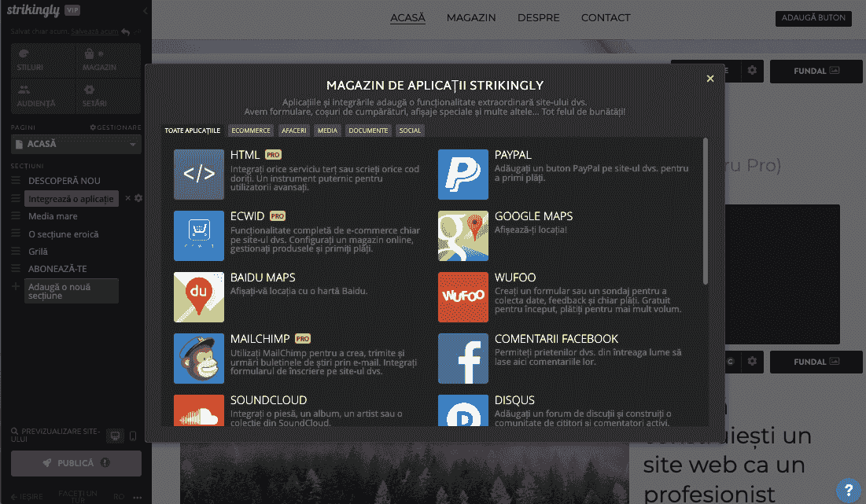Click the PUBLICĂ publish button
Viewport: 866px width, 504px height.
76,463
